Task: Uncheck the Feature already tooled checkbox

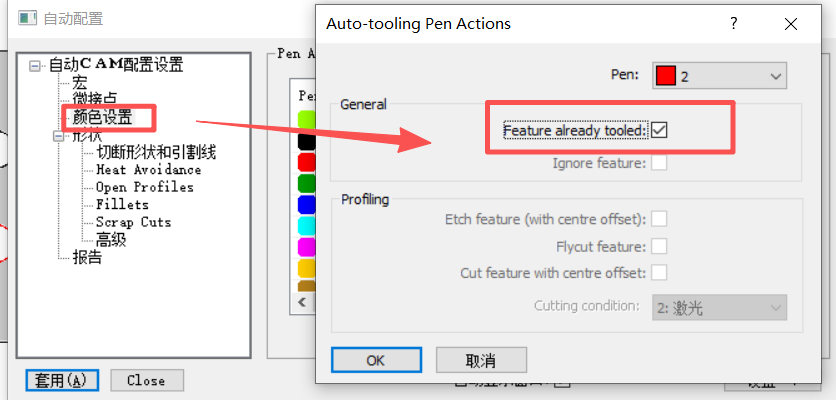Action: click(x=660, y=130)
